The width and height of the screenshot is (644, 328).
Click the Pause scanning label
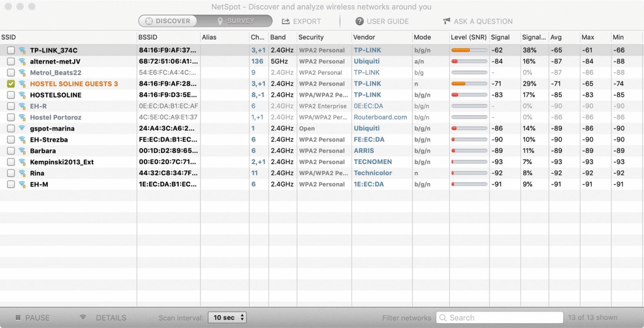(x=38, y=318)
